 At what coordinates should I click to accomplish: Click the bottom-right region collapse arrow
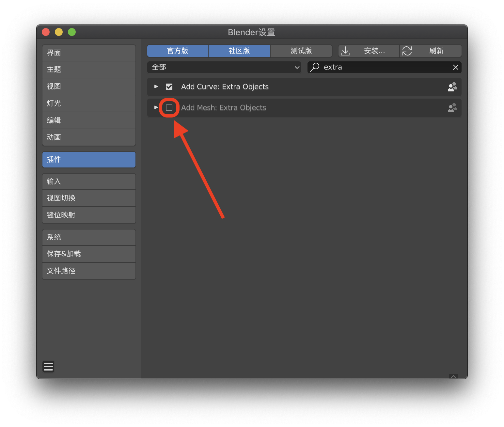coord(453,376)
